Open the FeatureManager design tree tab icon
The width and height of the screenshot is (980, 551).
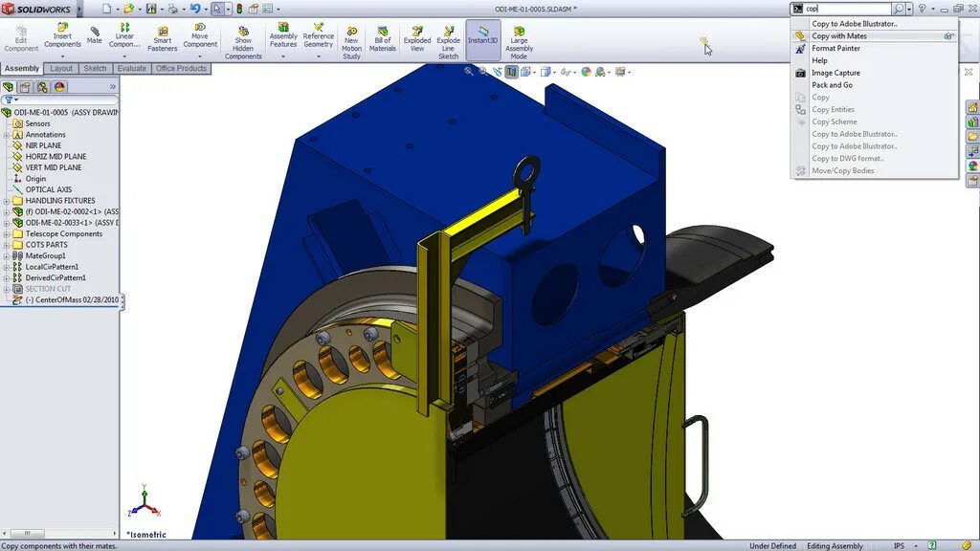click(8, 87)
